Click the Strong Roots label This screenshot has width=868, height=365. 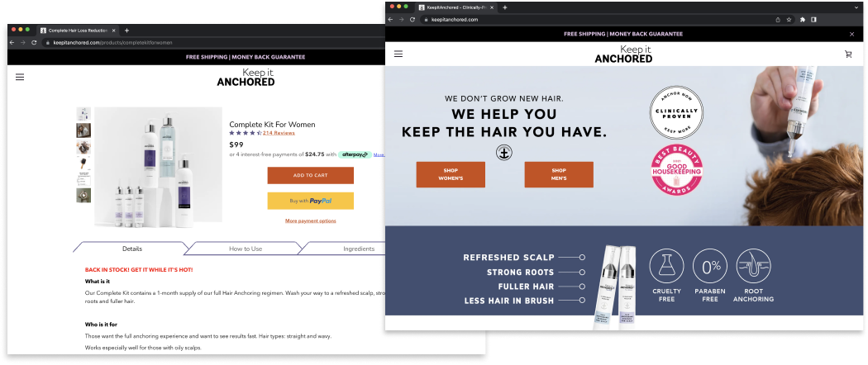[x=520, y=272]
